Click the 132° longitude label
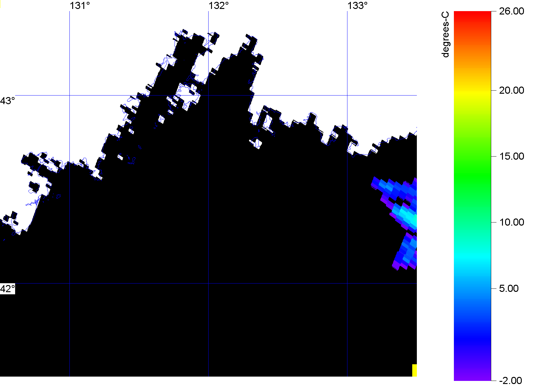This screenshot has height=392, width=552. (x=218, y=6)
